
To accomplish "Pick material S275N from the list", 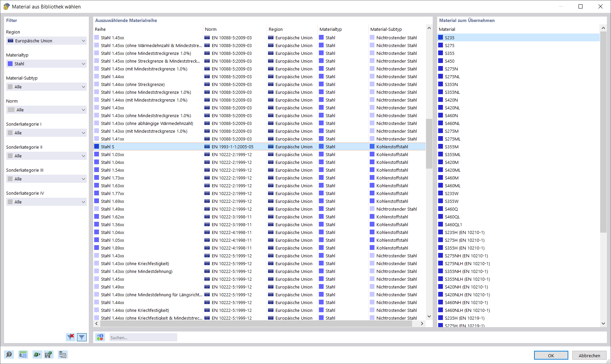I will pos(518,69).
